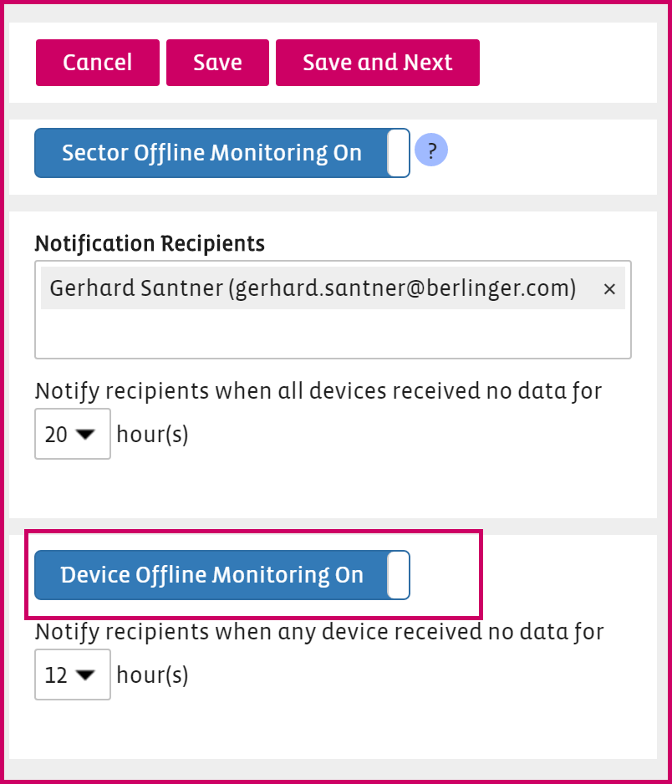Click the Cancel button
Screen dimensions: 672x784
97,63
